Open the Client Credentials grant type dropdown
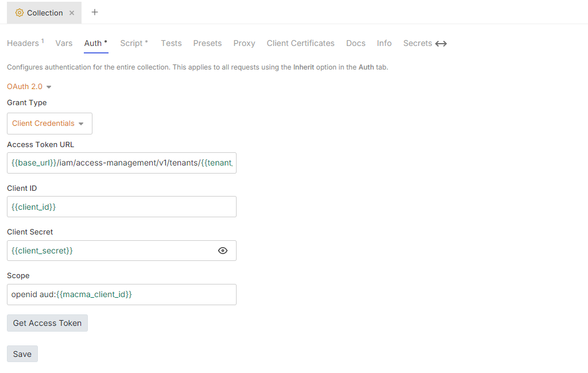 (x=49, y=123)
